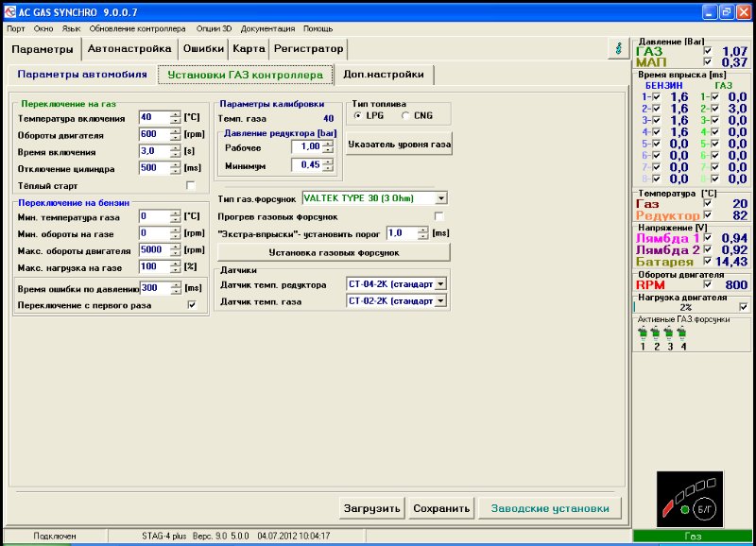Image resolution: width=756 pixels, height=546 pixels.
Task: Click the Заводские установки button
Action: tap(551, 508)
